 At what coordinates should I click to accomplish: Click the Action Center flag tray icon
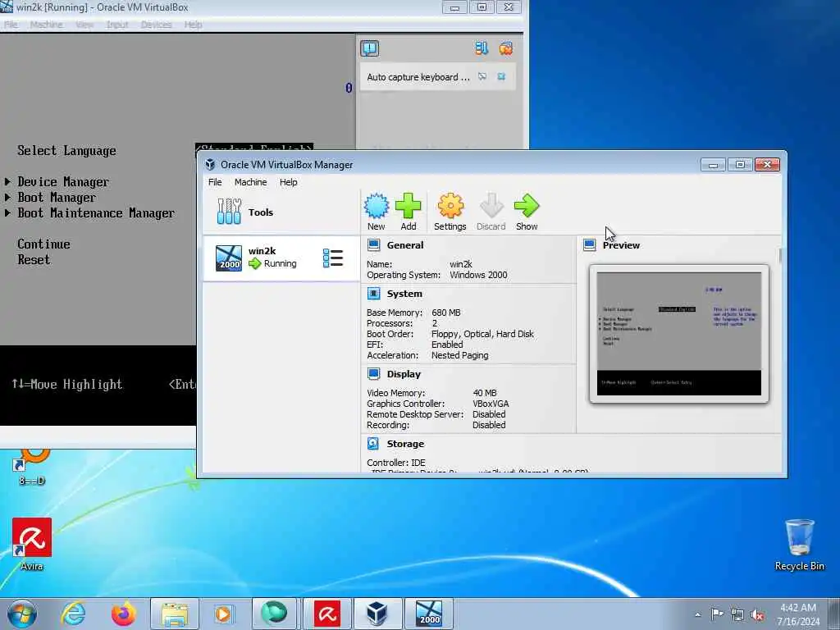(x=716, y=614)
